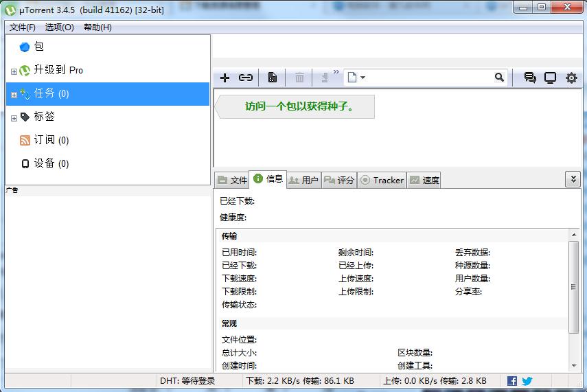Select the 包 bundles sidebar item
587x392 pixels.
pos(108,47)
